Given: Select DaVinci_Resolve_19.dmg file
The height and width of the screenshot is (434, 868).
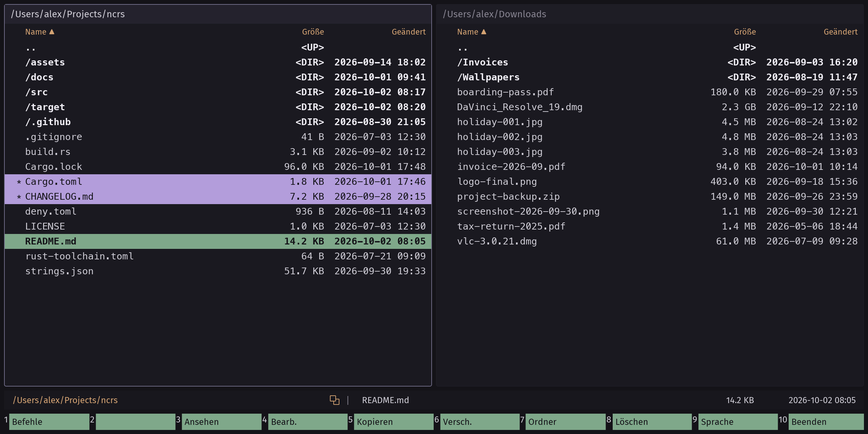Looking at the screenshot, I should [650, 107].
